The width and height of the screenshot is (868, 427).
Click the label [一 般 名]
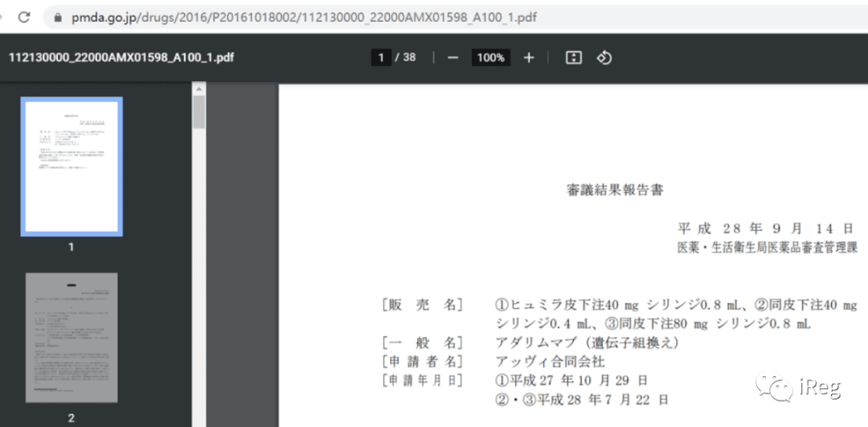[421, 343]
